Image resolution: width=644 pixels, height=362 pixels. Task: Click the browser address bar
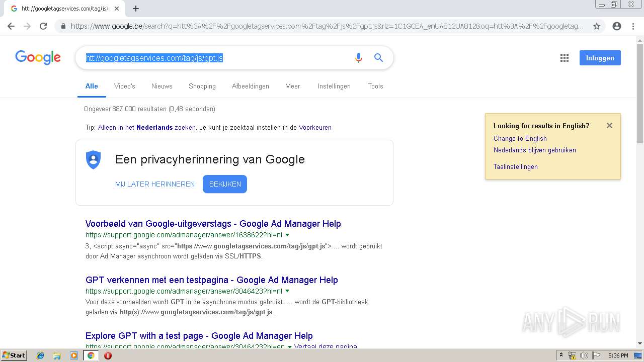[327, 26]
